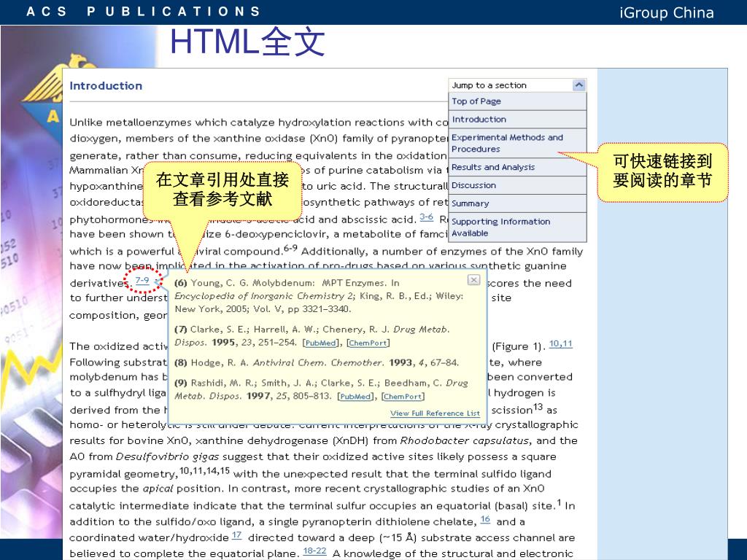This screenshot has height=560, width=747.
Task: Click the Jump to a section box
Action: [517, 85]
